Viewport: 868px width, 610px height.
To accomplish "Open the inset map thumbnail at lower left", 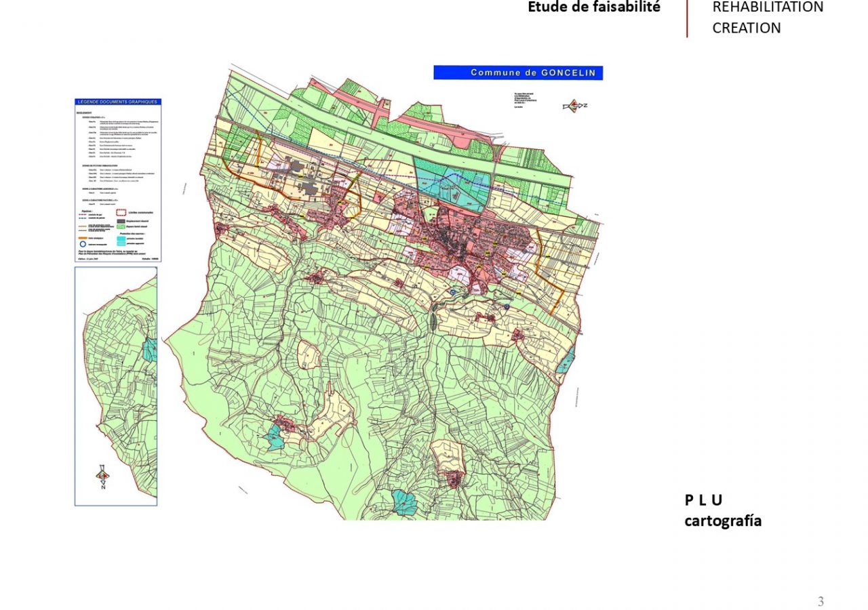I will click(x=116, y=386).
